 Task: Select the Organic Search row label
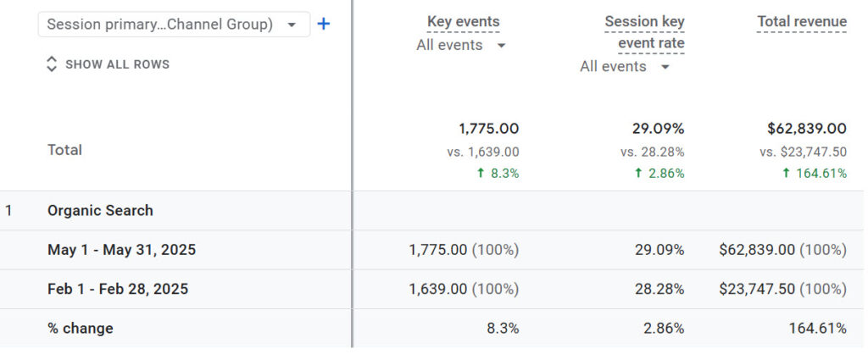pos(100,211)
